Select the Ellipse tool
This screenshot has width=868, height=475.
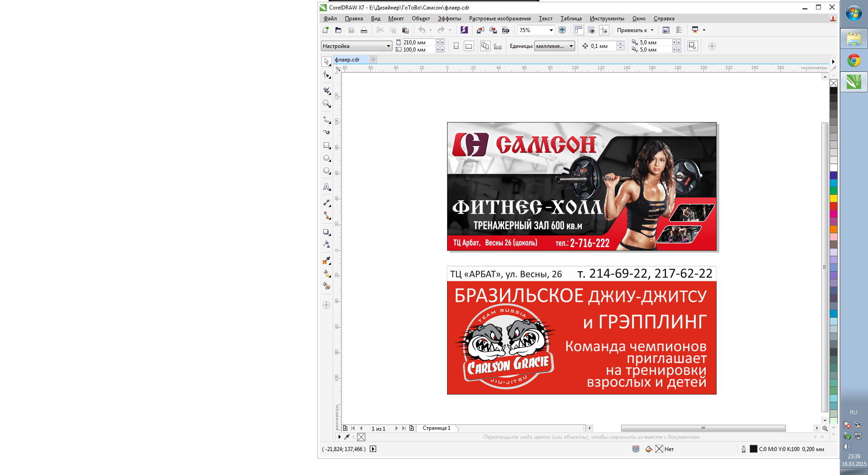point(326,159)
